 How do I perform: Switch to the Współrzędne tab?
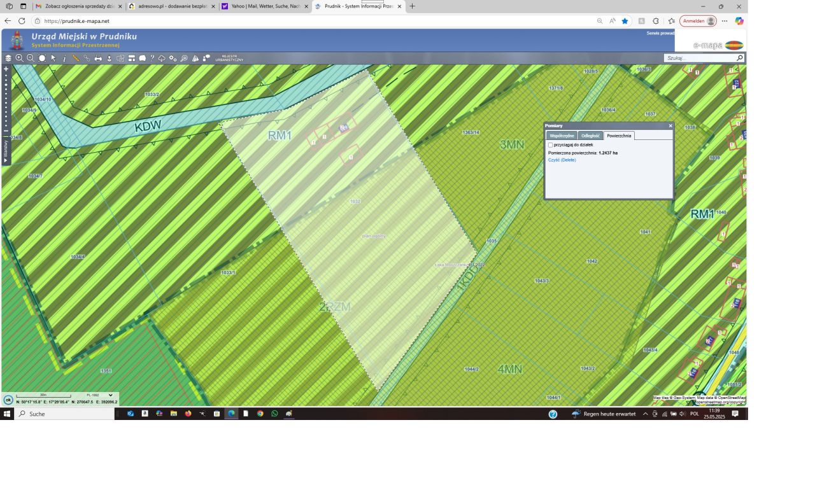click(x=562, y=136)
